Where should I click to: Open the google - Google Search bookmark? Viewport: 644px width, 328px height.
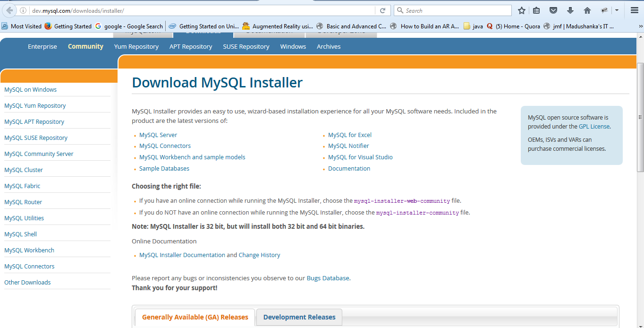(x=129, y=26)
